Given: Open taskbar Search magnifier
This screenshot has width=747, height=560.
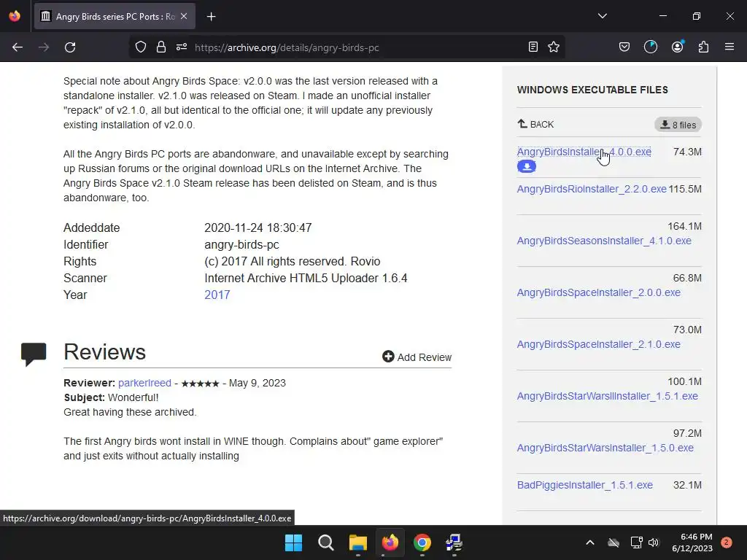Looking at the screenshot, I should click(x=326, y=542).
